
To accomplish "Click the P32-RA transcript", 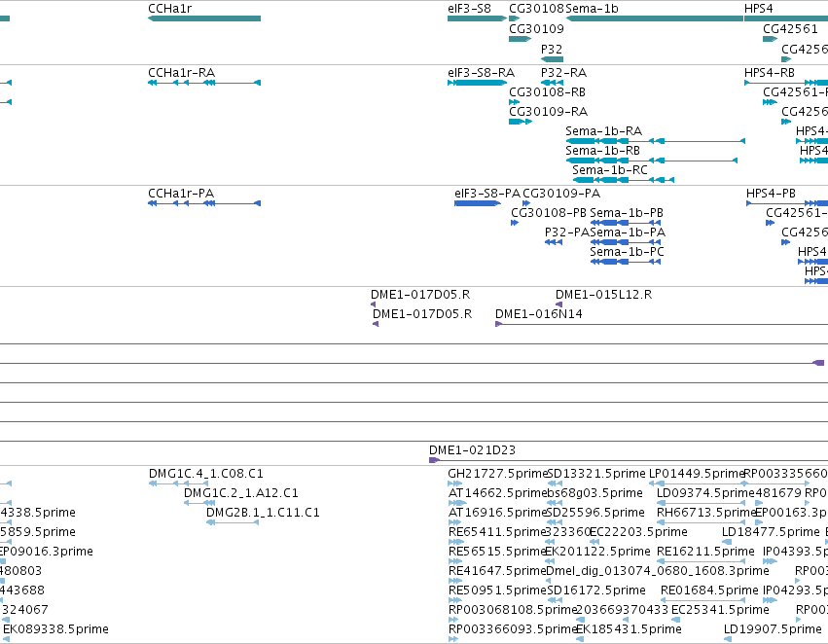I will (552, 83).
